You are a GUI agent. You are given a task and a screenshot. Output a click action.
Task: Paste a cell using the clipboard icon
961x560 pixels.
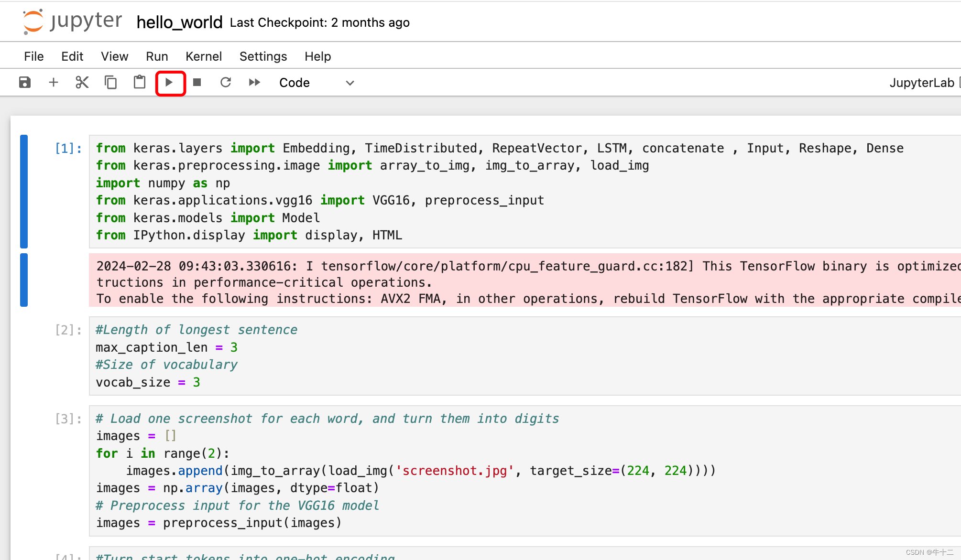pyautogui.click(x=139, y=82)
